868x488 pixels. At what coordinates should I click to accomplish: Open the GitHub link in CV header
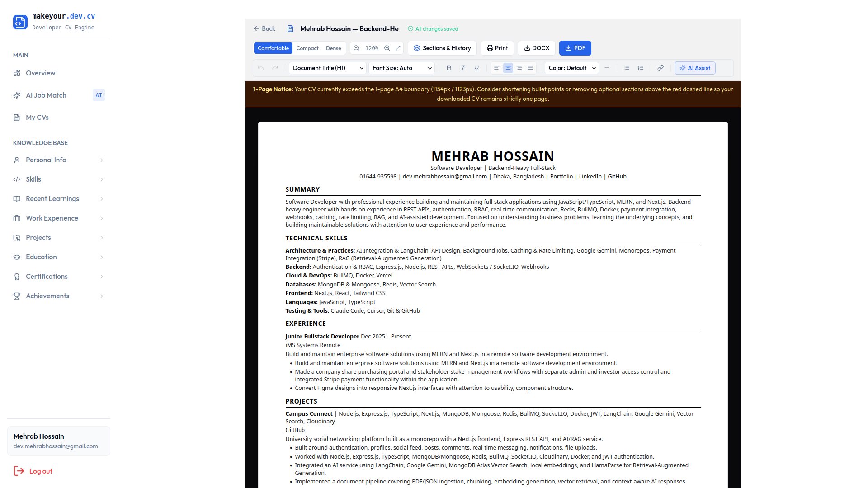point(617,177)
